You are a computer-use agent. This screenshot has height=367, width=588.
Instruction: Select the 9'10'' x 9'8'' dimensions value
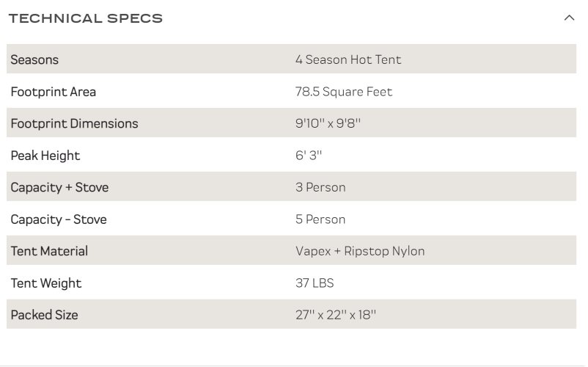click(x=328, y=123)
